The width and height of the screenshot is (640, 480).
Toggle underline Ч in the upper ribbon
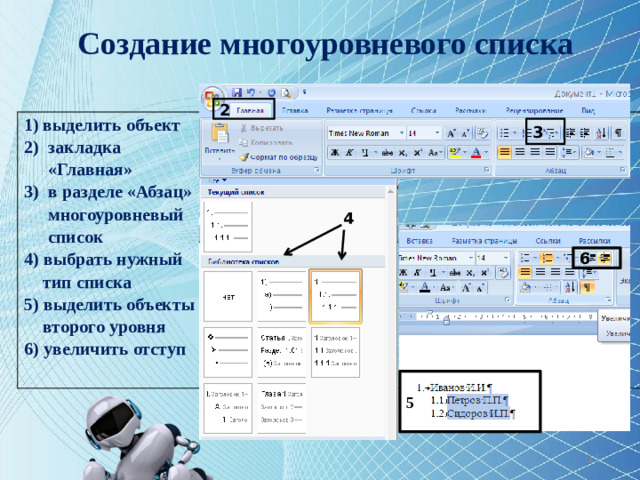[x=365, y=153]
